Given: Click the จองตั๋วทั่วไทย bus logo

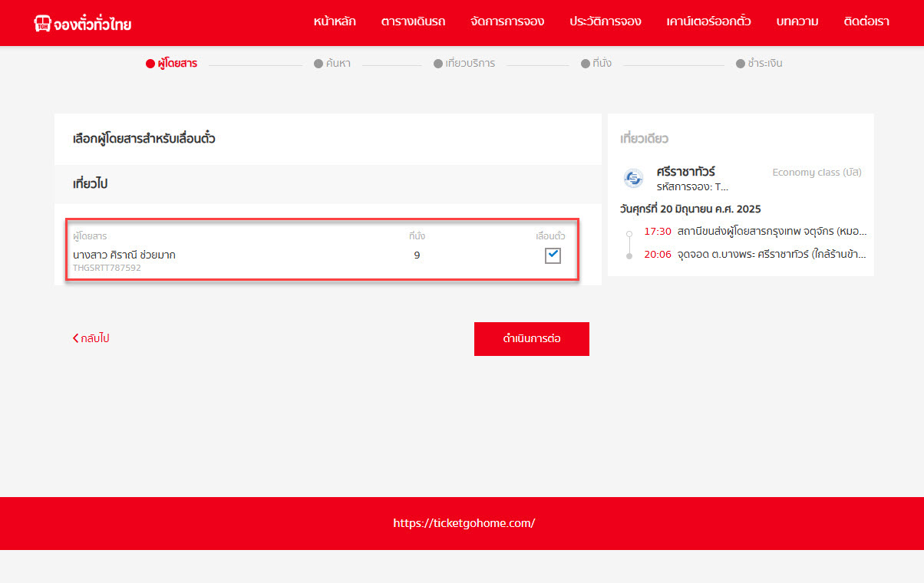Looking at the screenshot, I should 83,23.
